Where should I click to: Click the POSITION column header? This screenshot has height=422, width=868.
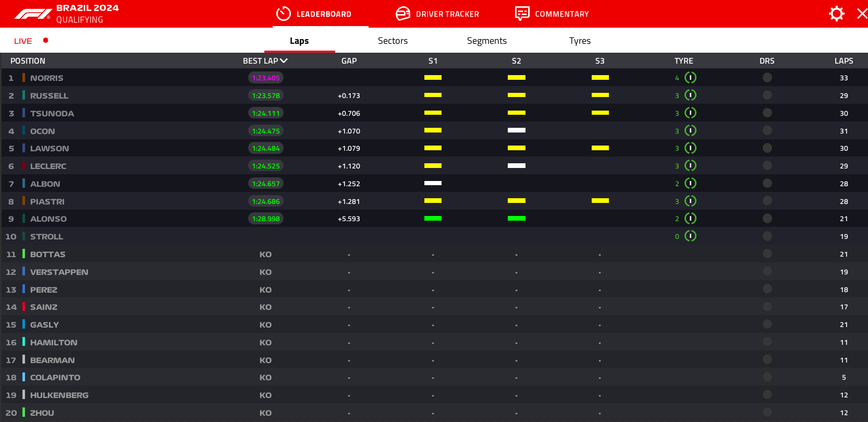[28, 61]
